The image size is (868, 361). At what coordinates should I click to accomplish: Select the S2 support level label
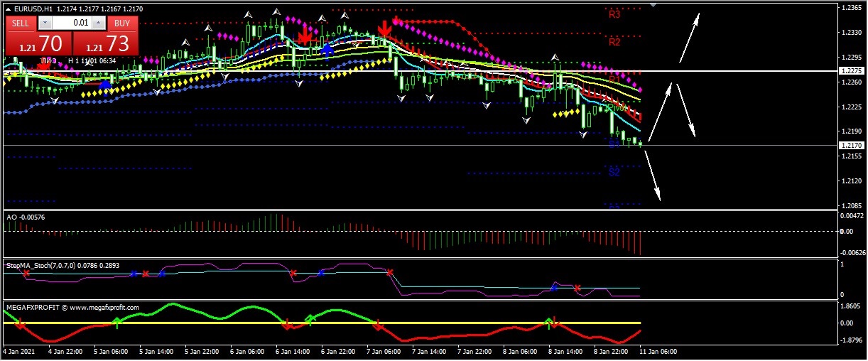pyautogui.click(x=614, y=172)
